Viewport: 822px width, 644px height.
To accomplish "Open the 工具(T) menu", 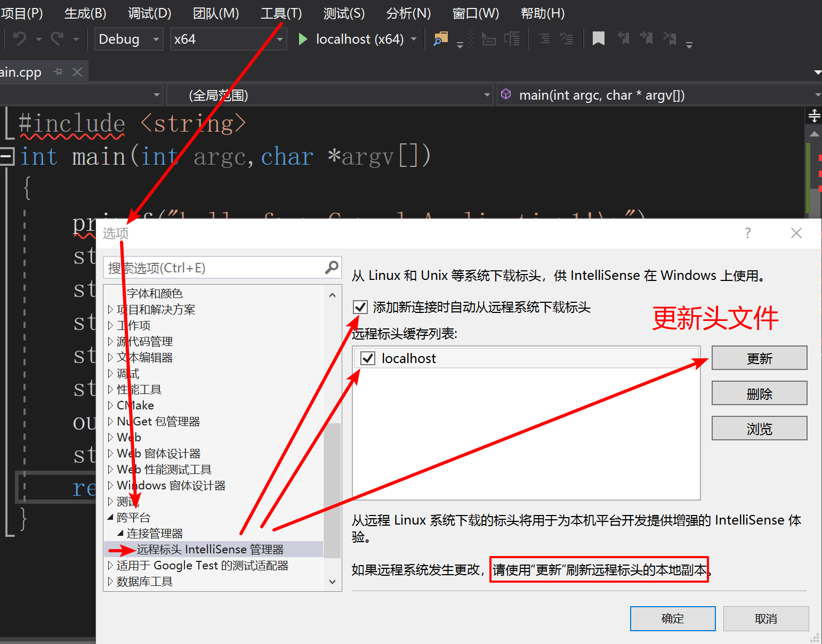I will click(281, 13).
